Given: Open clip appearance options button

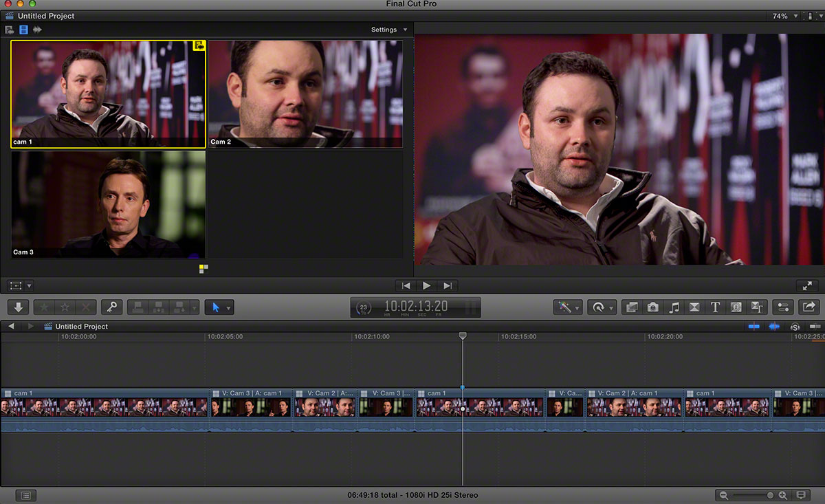Looking at the screenshot, I should point(801,495).
